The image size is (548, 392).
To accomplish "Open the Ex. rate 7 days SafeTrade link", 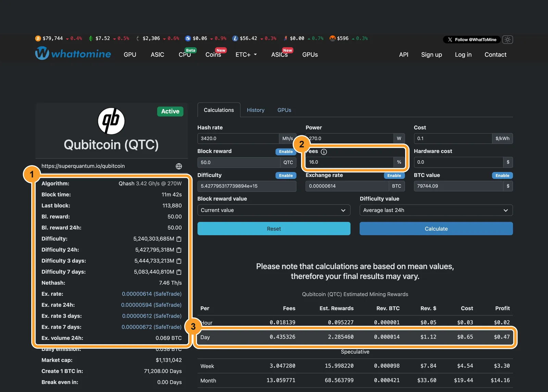I will 151,327.
